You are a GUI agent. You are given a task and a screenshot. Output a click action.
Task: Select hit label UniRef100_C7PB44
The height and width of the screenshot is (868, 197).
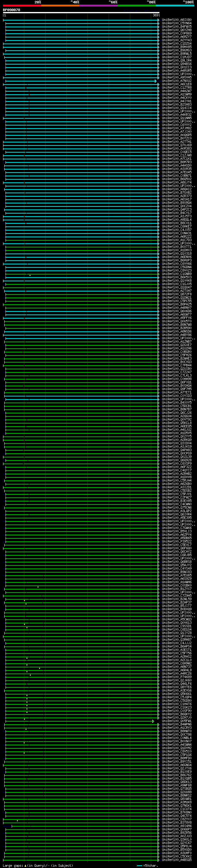coord(176,365)
